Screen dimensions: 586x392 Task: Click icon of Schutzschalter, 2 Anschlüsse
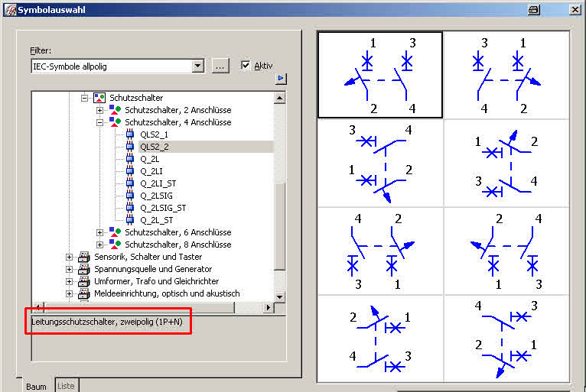point(115,110)
